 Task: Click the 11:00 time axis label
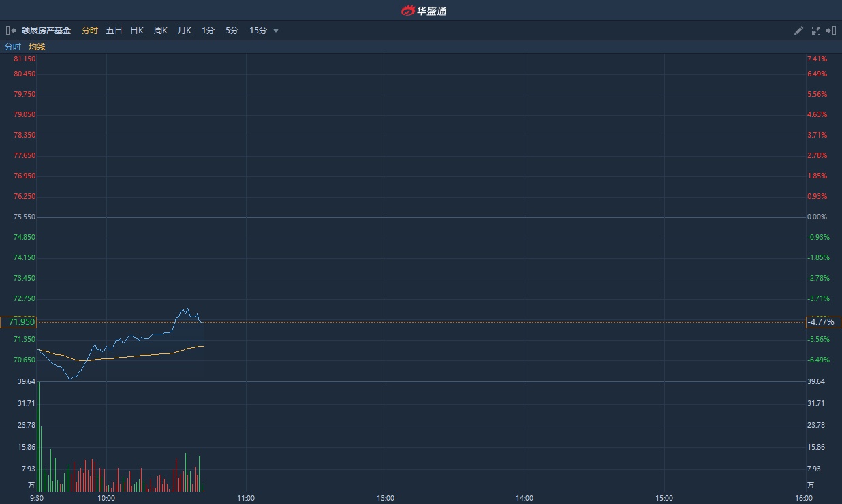(246, 498)
